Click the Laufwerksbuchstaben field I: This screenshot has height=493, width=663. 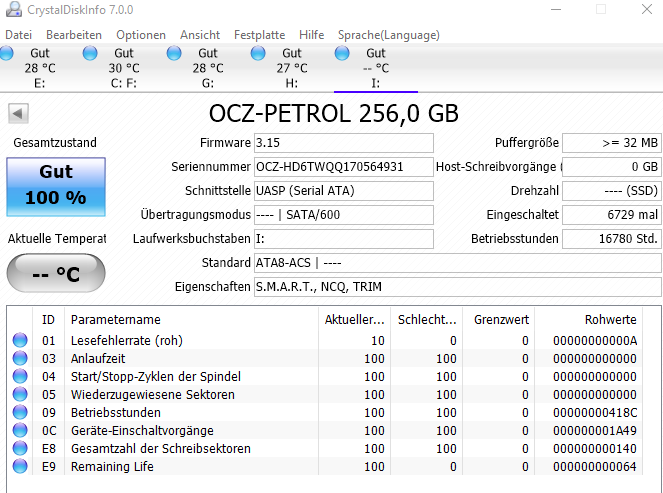coord(344,239)
